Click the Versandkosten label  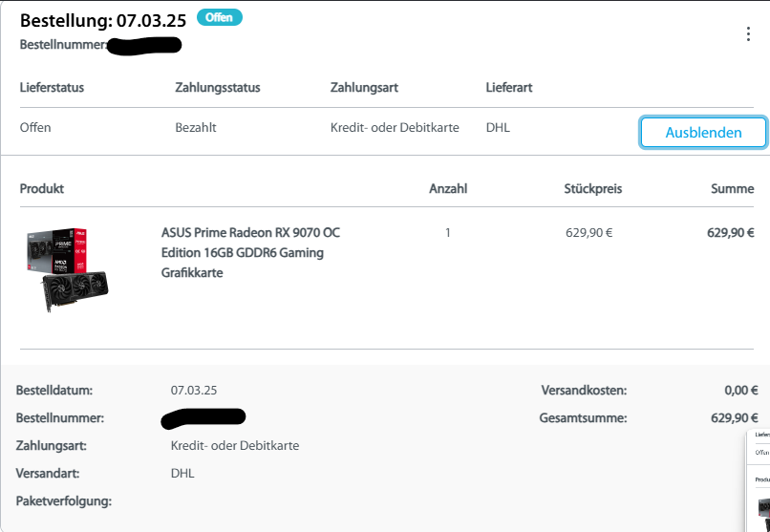coord(584,391)
